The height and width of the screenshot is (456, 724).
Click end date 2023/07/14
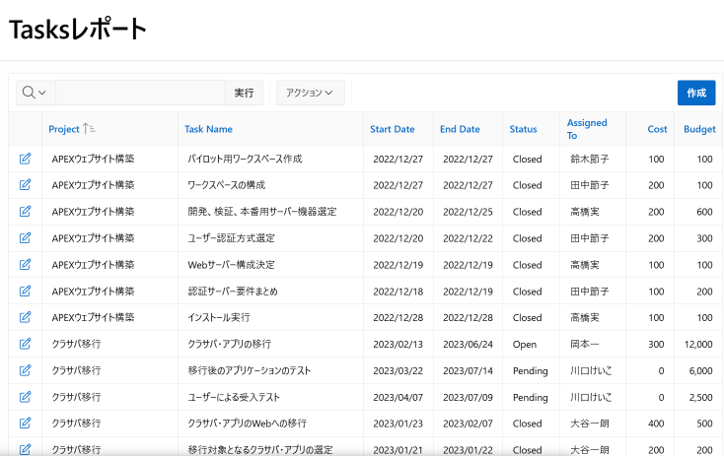(468, 371)
